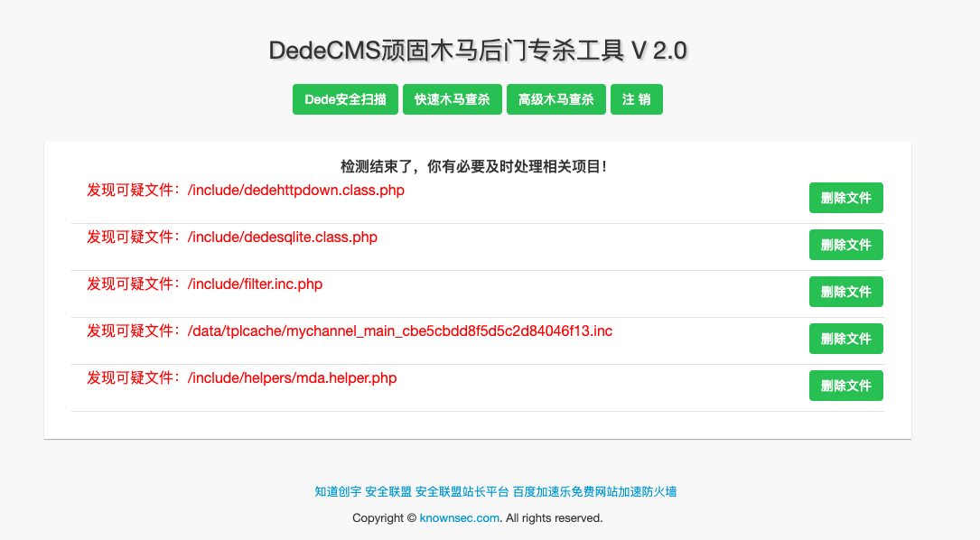Click the 检测结束了 status message
980x540 pixels.
click(473, 167)
